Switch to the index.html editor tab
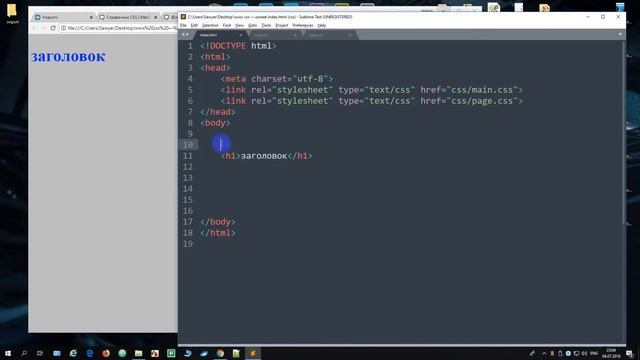This screenshot has height=360, width=640. (220, 35)
